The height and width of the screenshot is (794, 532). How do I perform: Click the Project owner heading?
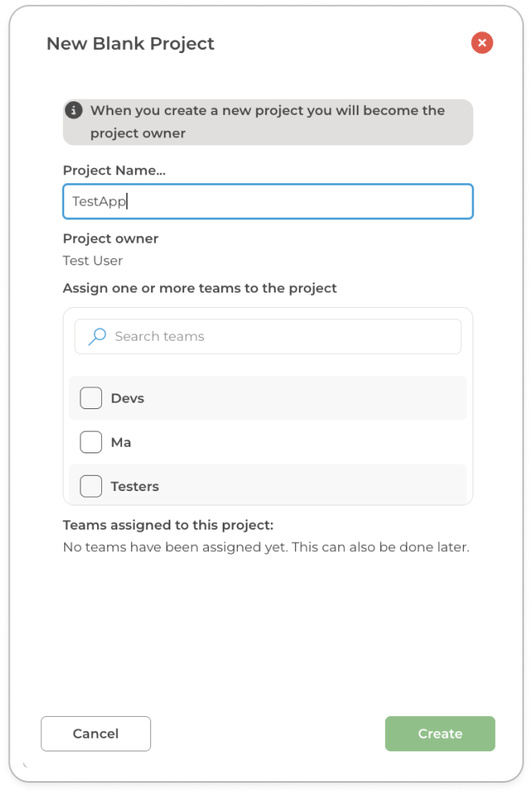click(111, 239)
